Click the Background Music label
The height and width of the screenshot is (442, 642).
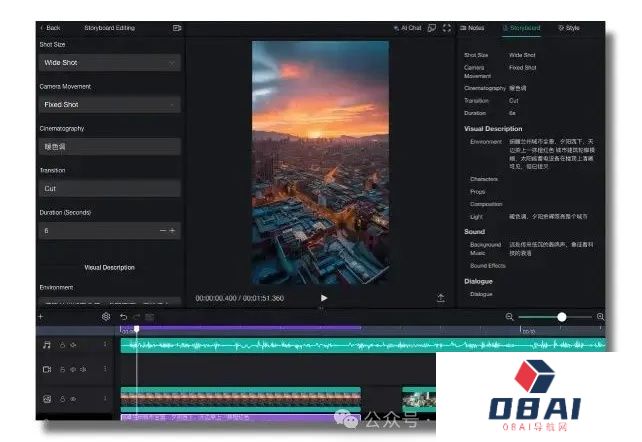click(486, 249)
